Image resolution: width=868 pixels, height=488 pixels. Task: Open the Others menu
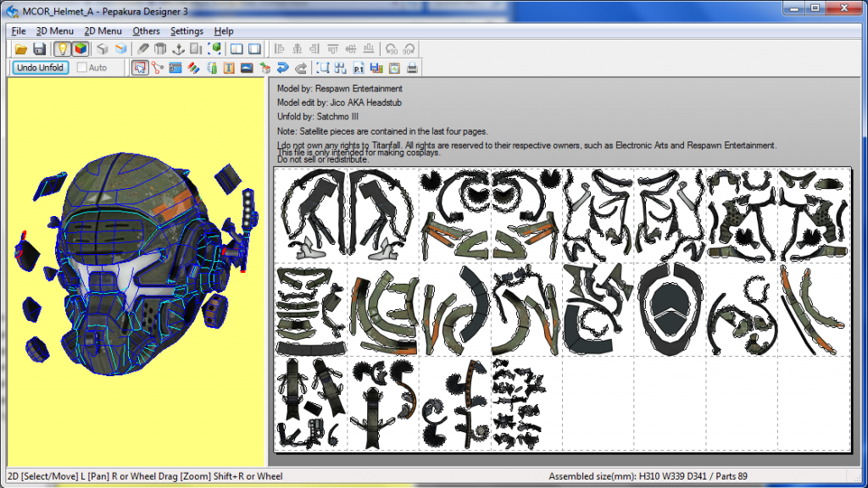(x=146, y=31)
